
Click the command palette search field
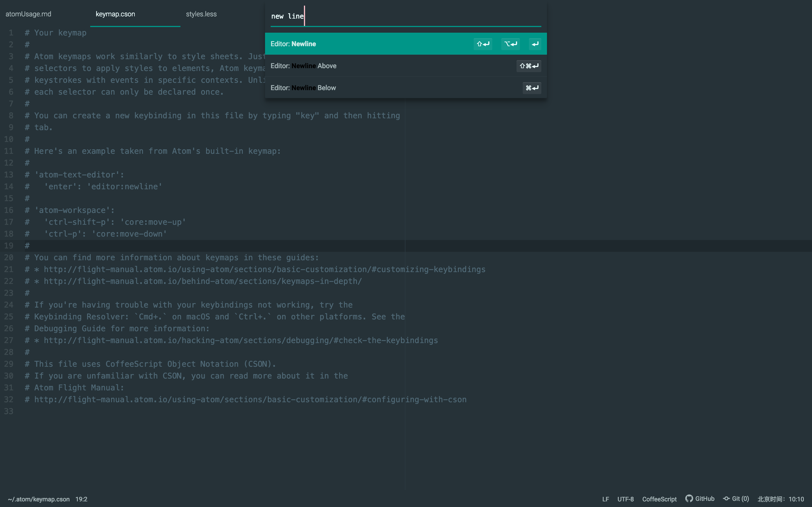(405, 16)
